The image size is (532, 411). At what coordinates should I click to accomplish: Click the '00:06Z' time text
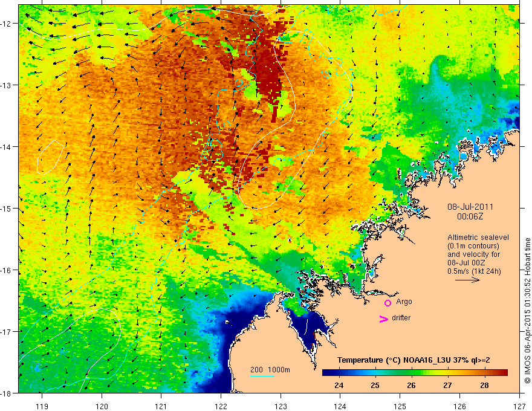pos(470,216)
